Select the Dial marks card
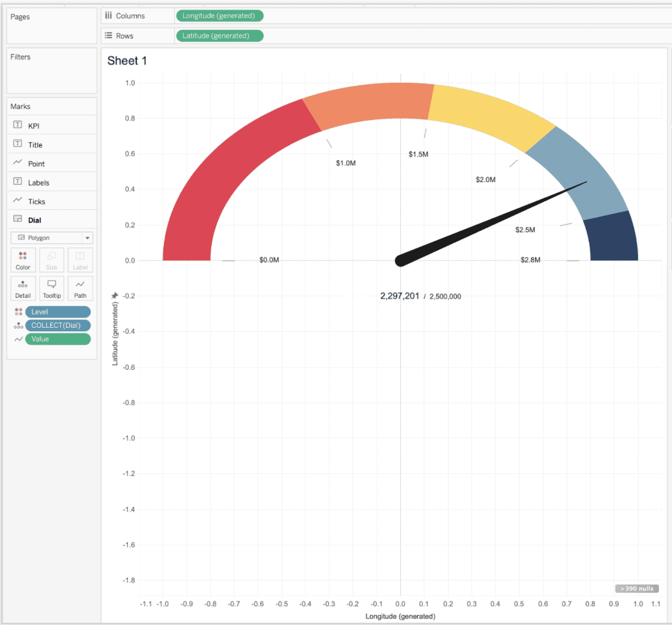This screenshot has width=672, height=625. pos(35,219)
